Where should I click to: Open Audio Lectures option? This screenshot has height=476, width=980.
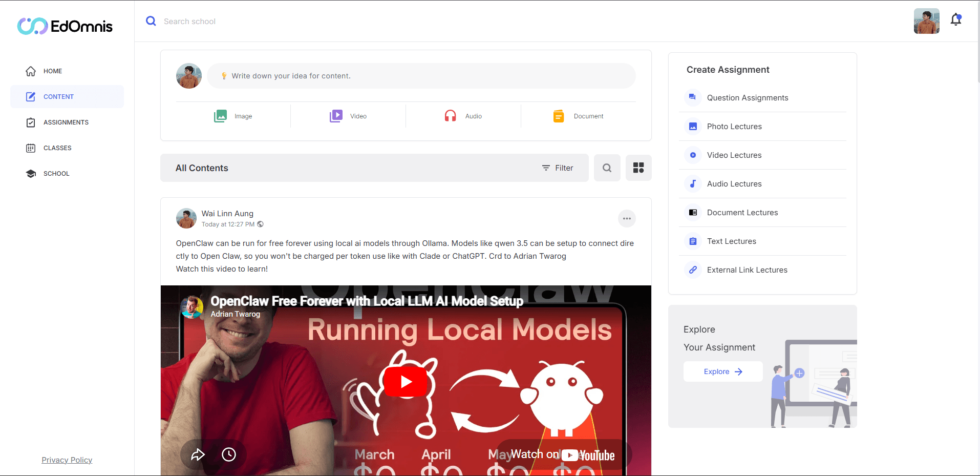pyautogui.click(x=763, y=184)
